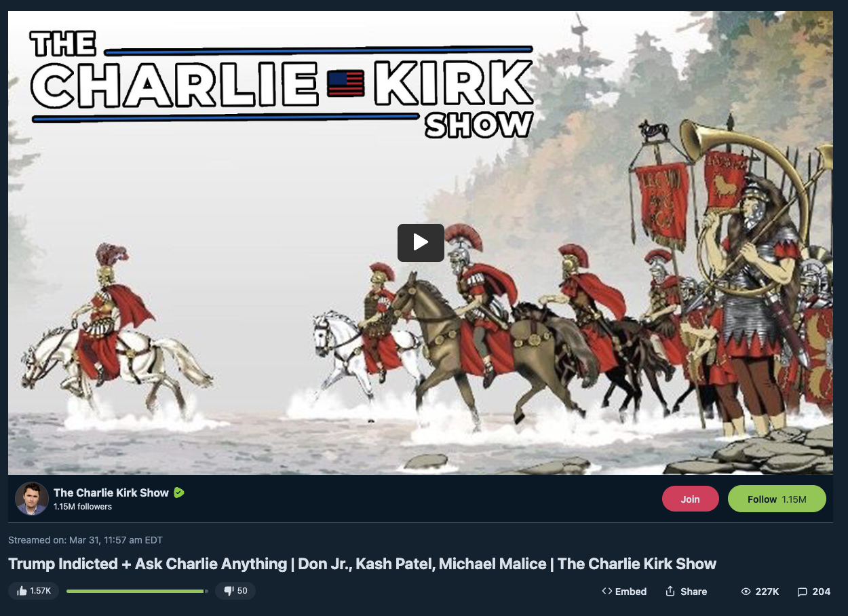Join the channel with the red button

point(690,499)
